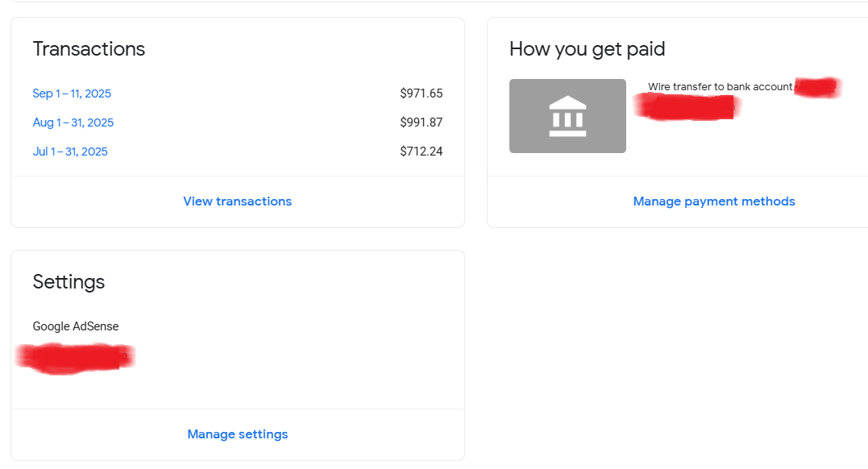
Task: Open Manage payment methods
Action: point(713,201)
